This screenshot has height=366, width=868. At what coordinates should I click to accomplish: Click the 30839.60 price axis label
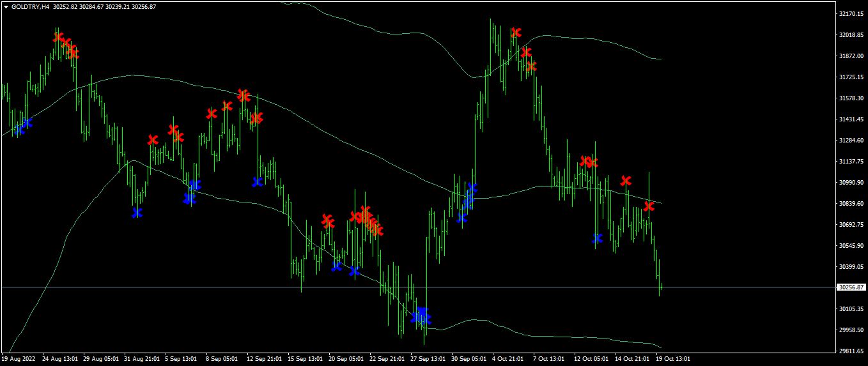pos(851,203)
